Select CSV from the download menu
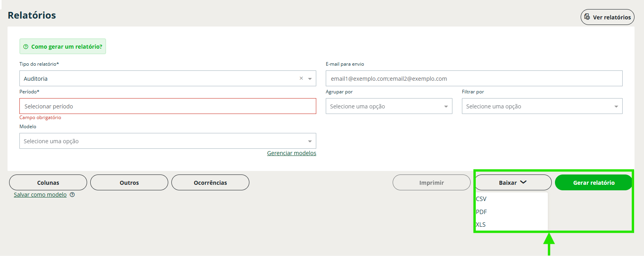The height and width of the screenshot is (256, 644). click(481, 199)
